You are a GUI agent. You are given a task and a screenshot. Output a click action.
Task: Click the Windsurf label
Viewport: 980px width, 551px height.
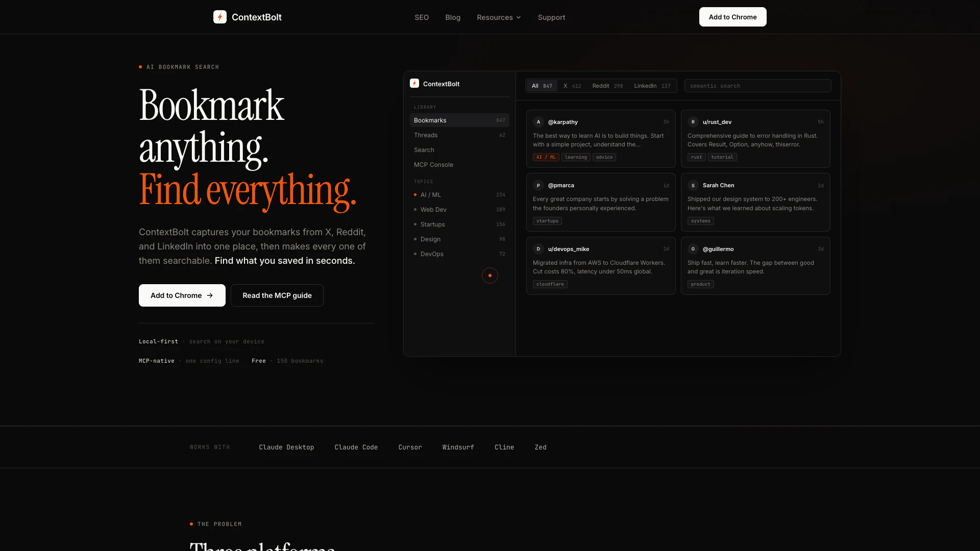(x=458, y=447)
